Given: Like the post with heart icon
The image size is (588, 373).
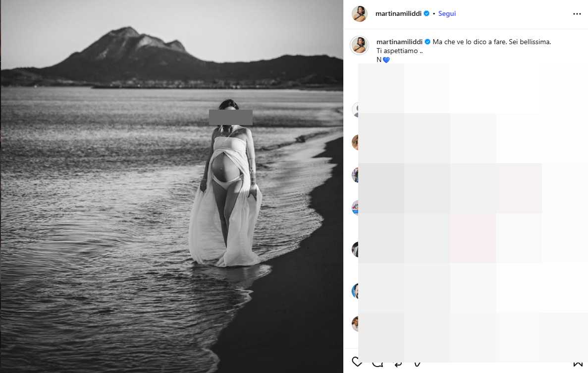Looking at the screenshot, I should point(357,363).
